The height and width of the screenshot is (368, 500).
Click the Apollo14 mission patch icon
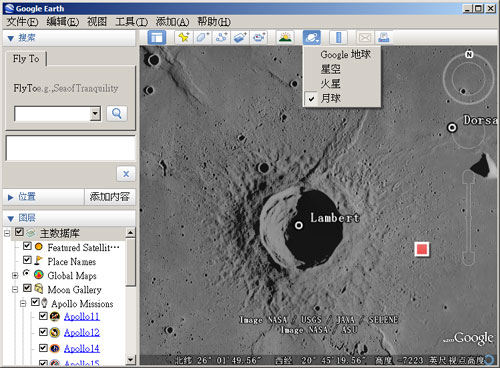(55, 348)
